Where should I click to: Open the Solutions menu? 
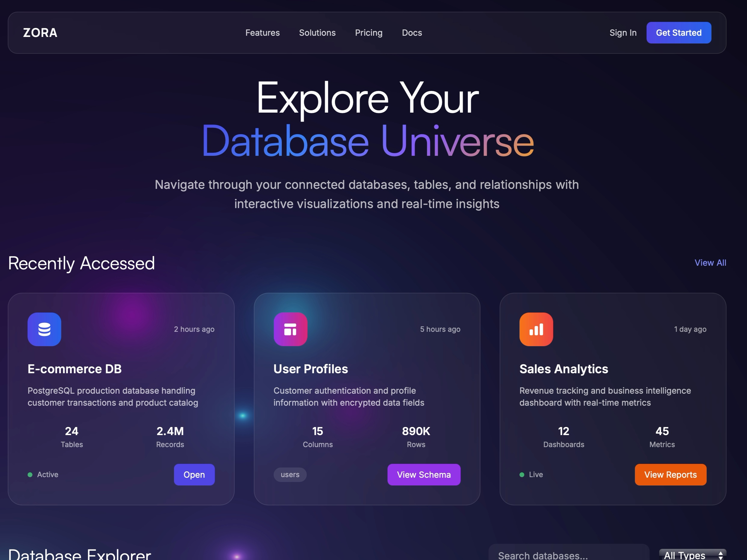pyautogui.click(x=317, y=32)
